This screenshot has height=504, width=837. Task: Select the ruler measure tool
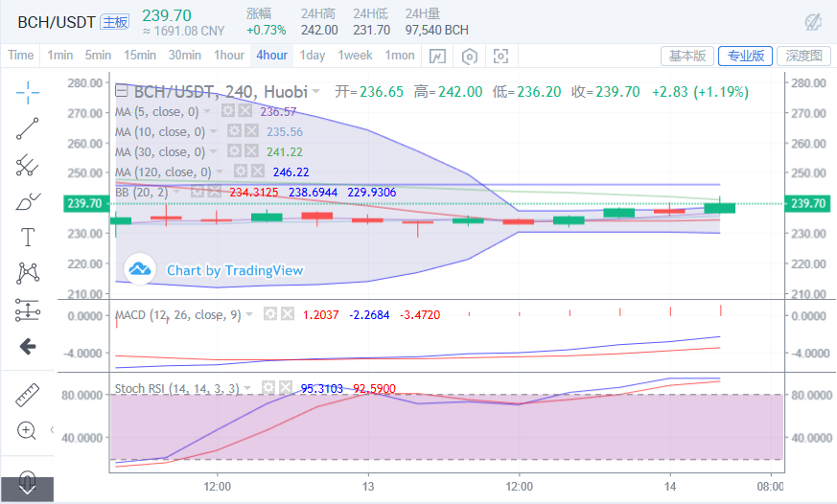pyautogui.click(x=27, y=395)
